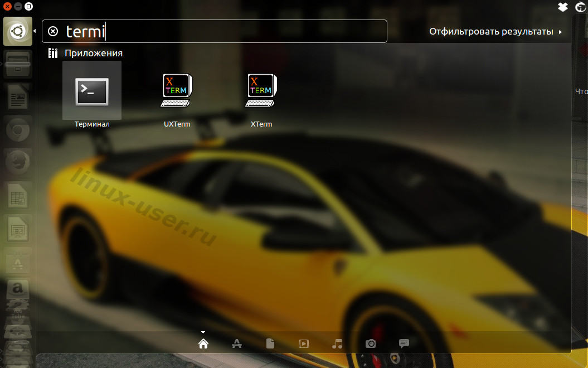Screen dimensions: 588x368
Task: Expand Отфильтровать результаты filter panel
Action: [495, 32]
